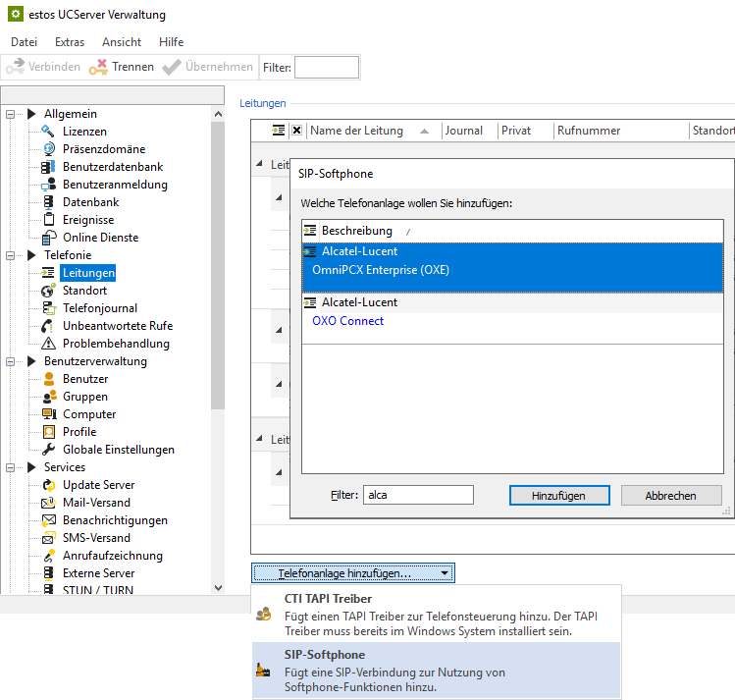Viewport: 735px width, 700px height.
Task: Click Abbrechen to cancel the dialog
Action: click(x=670, y=496)
